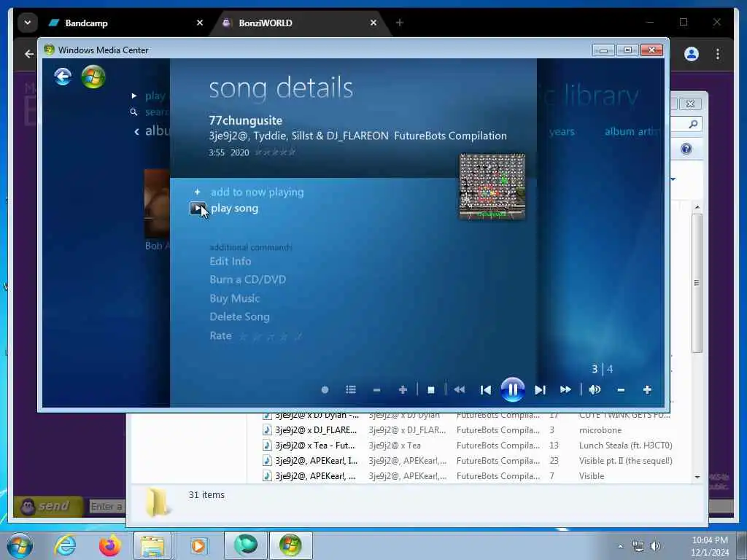The image size is (747, 560).
Task: Go back in Windows Media Center
Action: (x=63, y=76)
